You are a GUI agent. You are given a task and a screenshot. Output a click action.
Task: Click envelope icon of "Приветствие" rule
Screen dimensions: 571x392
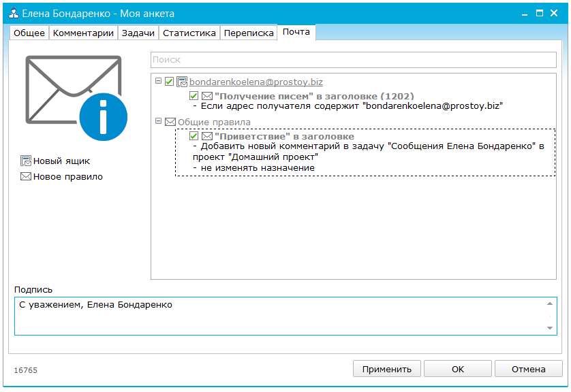pos(206,137)
